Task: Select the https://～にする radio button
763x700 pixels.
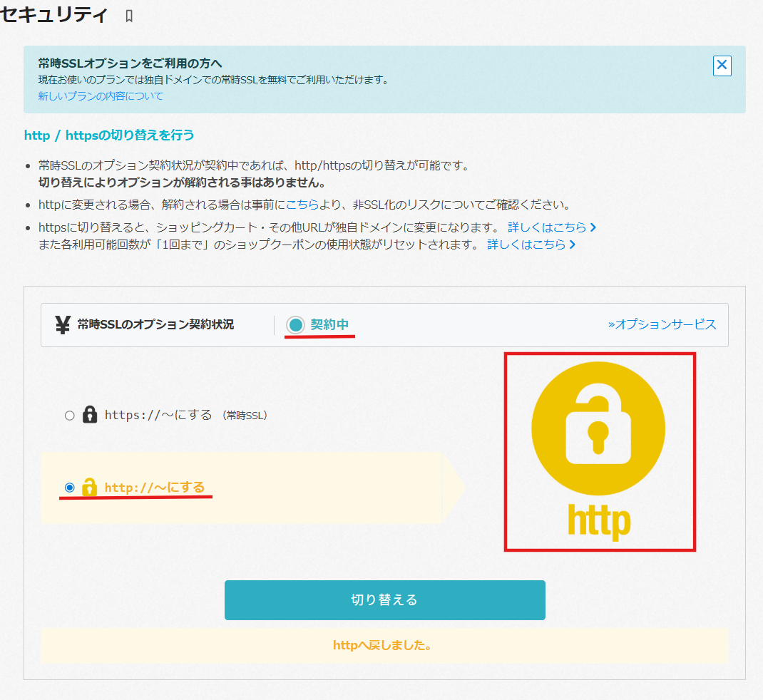Action: [70, 416]
